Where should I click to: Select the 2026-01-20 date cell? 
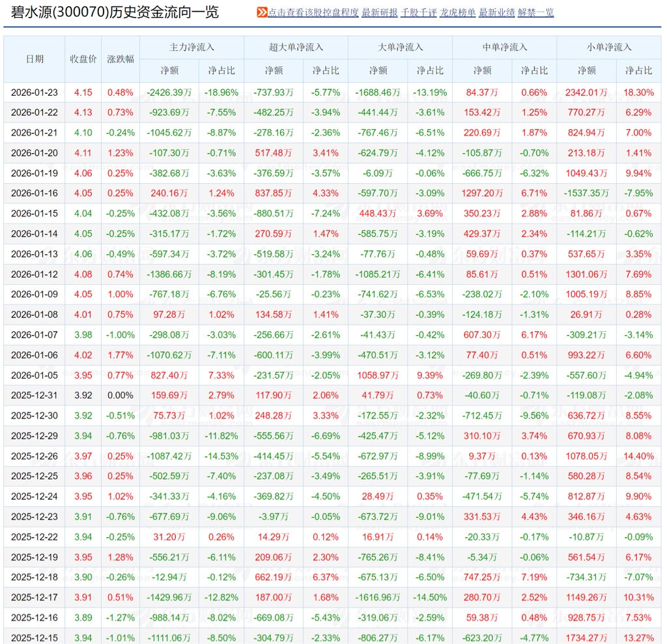coord(35,153)
